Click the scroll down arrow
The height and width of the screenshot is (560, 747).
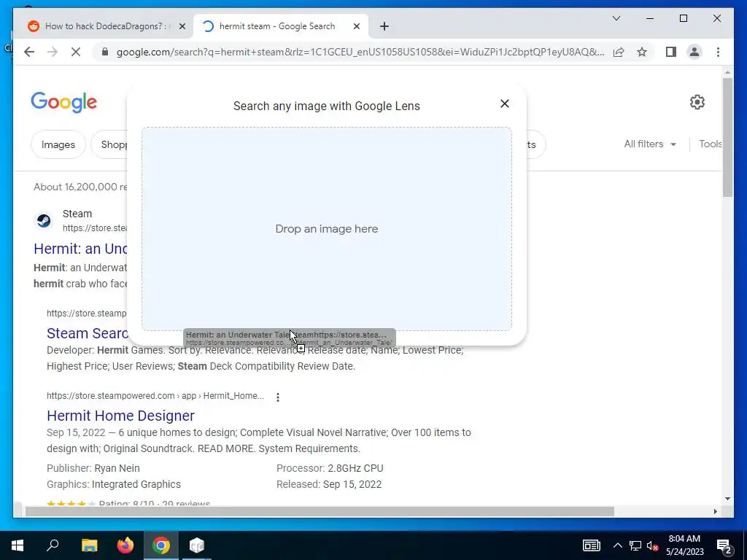(x=727, y=499)
